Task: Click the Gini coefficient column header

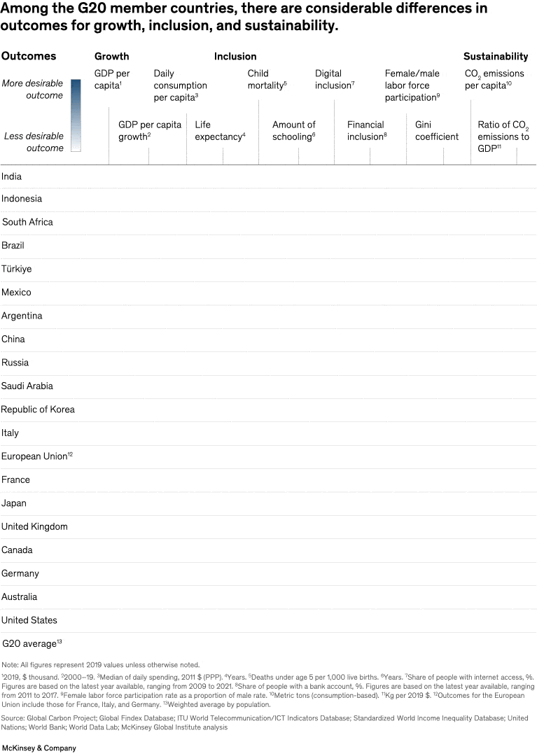Action: pos(437,131)
